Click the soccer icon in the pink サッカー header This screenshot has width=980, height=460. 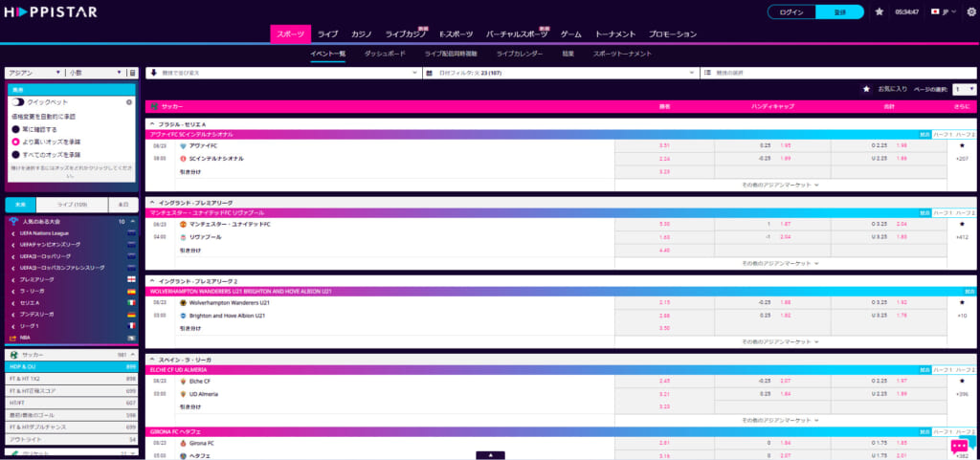coord(154,107)
